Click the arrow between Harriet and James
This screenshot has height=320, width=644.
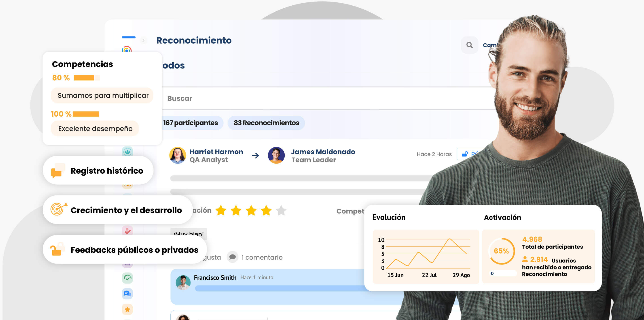(x=255, y=156)
